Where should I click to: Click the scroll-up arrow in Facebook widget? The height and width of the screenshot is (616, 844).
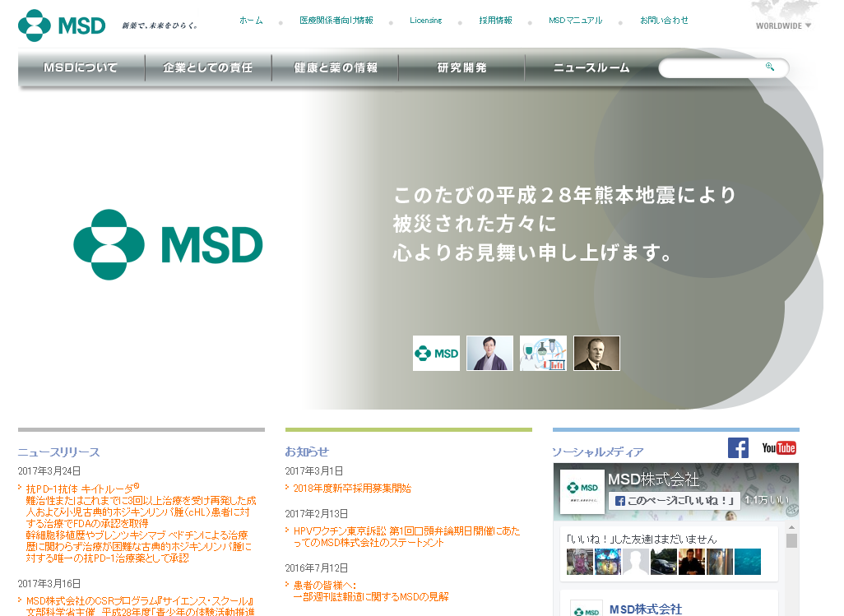[791, 527]
